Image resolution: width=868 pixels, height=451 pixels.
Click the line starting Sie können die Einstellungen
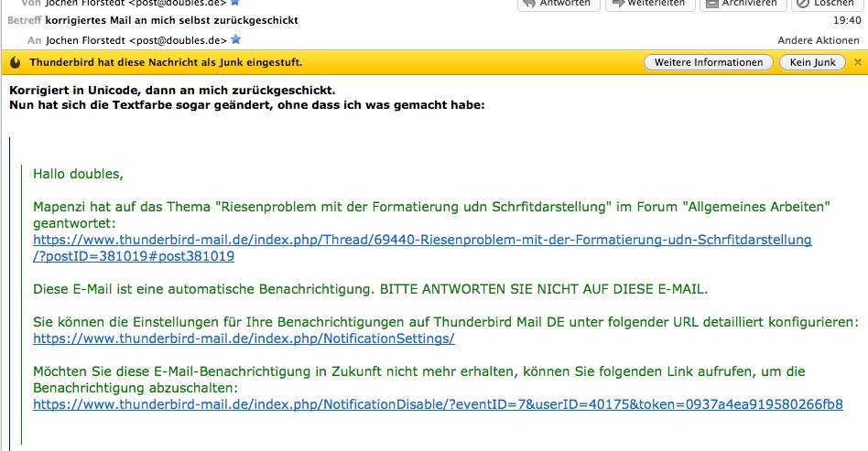(446, 322)
